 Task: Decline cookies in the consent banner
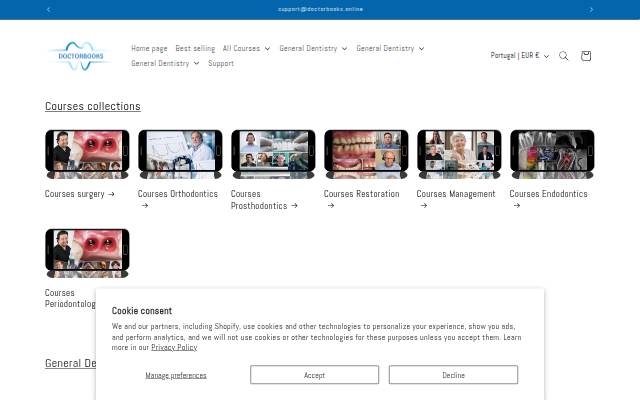coord(453,375)
